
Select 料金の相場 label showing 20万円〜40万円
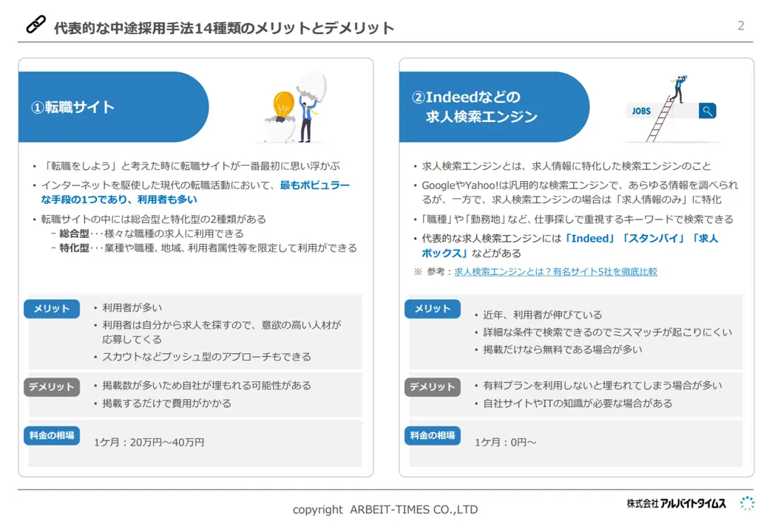[52, 435]
